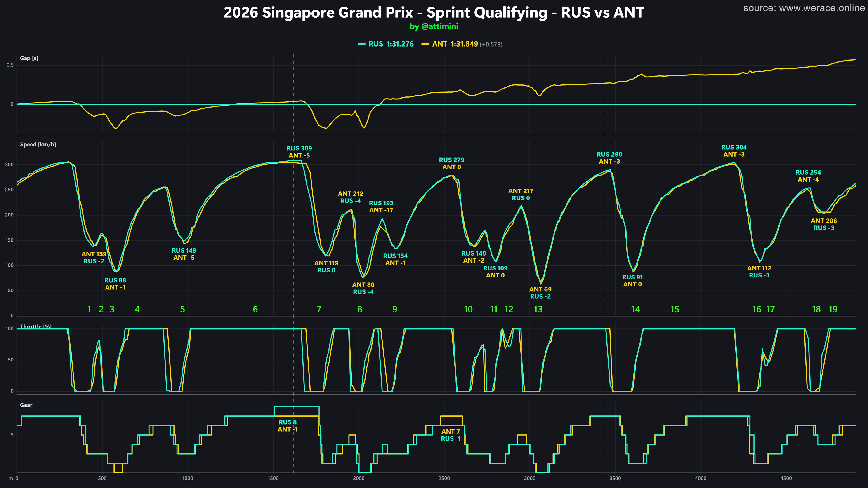868x488 pixels.
Task: Click the green turn number 6 marker
Action: [255, 309]
